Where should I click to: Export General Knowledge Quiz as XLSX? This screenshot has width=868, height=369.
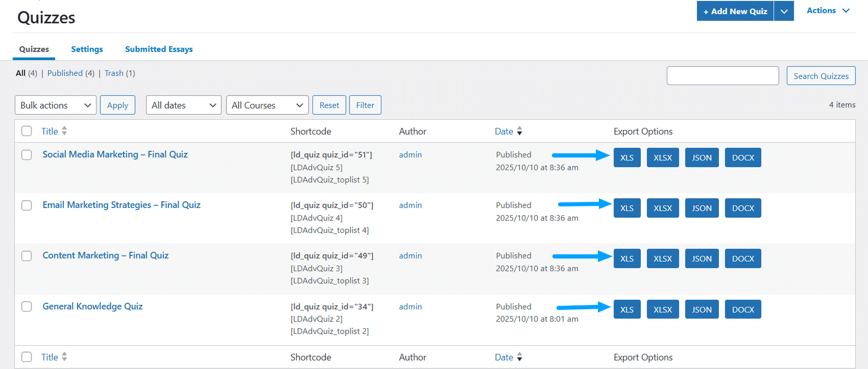pos(663,309)
